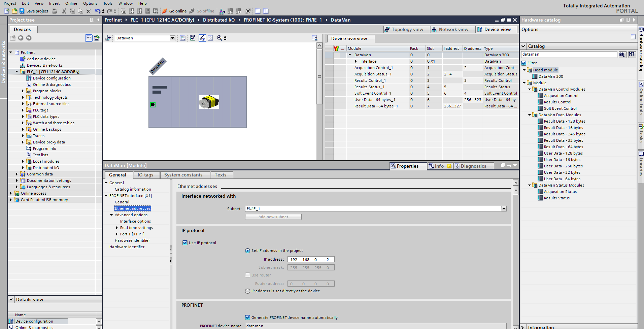Click the Add new subnet button
This screenshot has width=644, height=329.
point(273,217)
